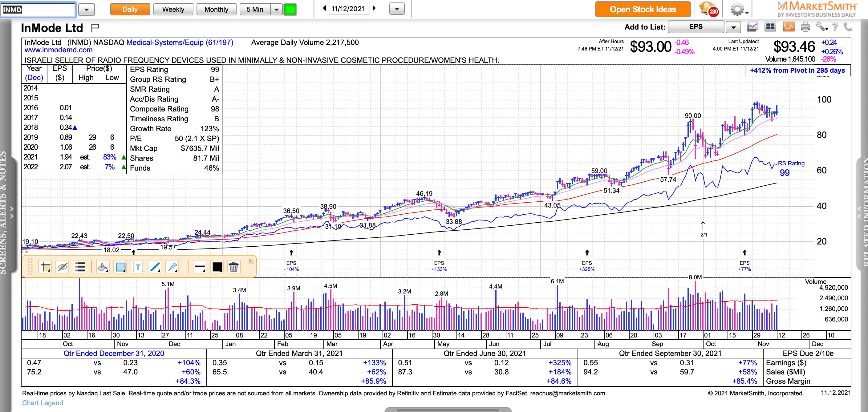This screenshot has width=868, height=412.
Task: Grab the bottom horizontal scrollbar
Action: (448, 409)
